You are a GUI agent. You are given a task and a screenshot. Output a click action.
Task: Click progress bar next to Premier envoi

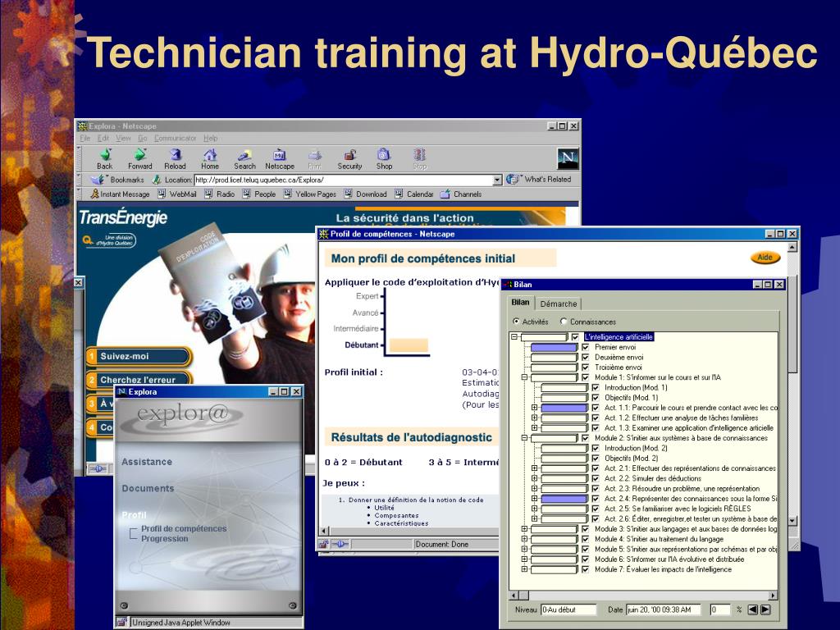pos(555,347)
